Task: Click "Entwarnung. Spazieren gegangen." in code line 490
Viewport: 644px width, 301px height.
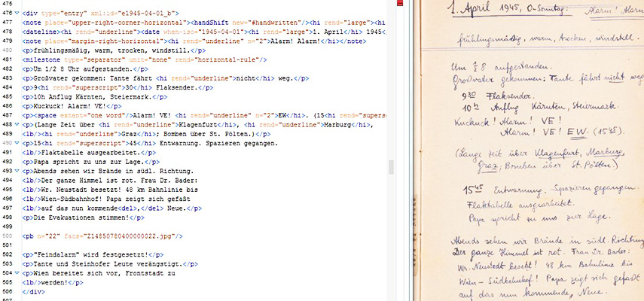Action: [218, 143]
